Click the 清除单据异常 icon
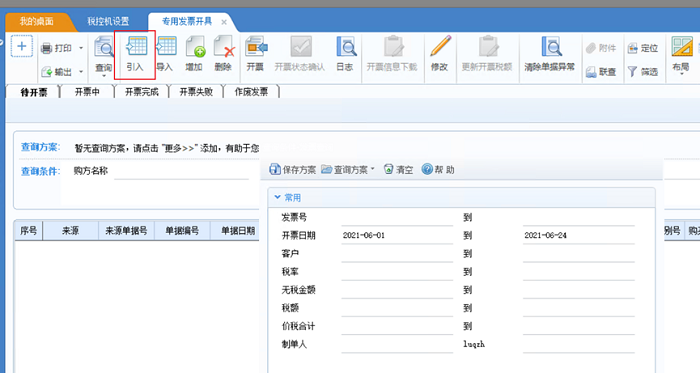The image size is (700, 373). 551,46
